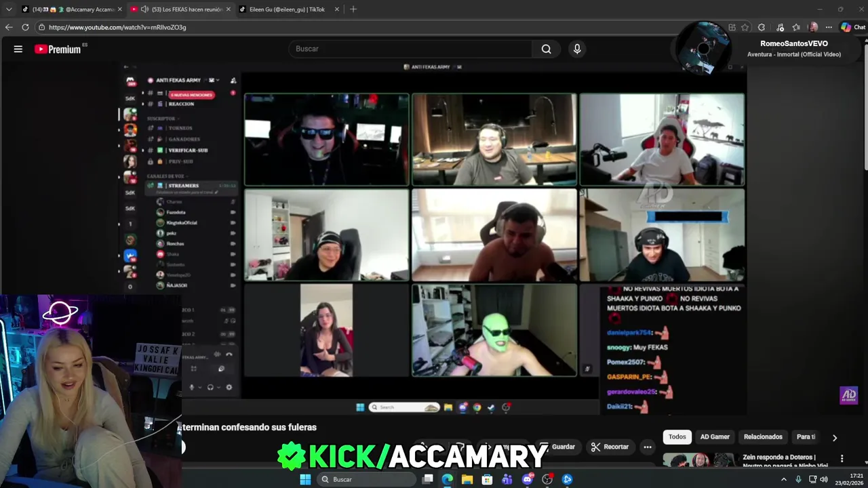Viewport: 868px width, 488px height.
Task: Open the Windows Start menu
Action: tap(305, 479)
